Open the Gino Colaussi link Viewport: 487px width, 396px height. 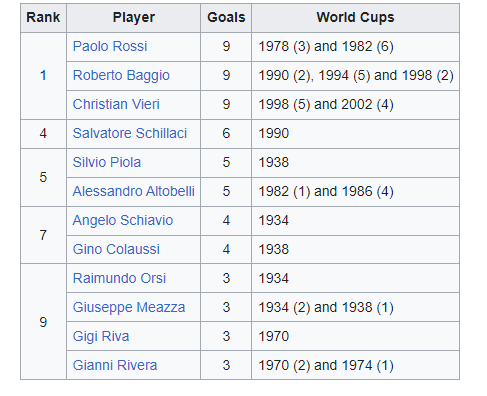pyautogui.click(x=116, y=249)
